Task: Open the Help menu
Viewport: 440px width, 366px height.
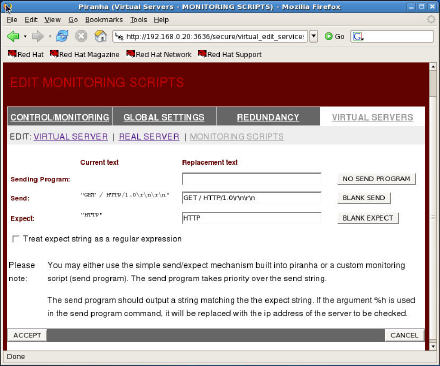Action: (161, 20)
